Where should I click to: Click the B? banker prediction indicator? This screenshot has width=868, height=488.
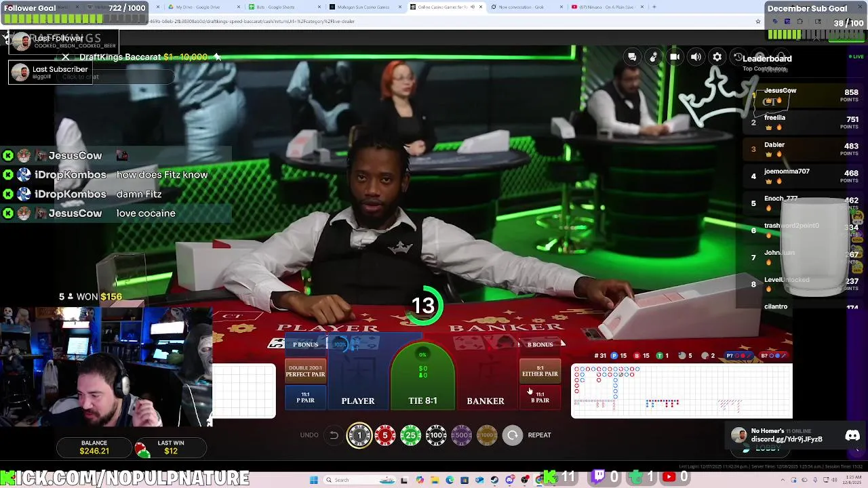[773, 355]
